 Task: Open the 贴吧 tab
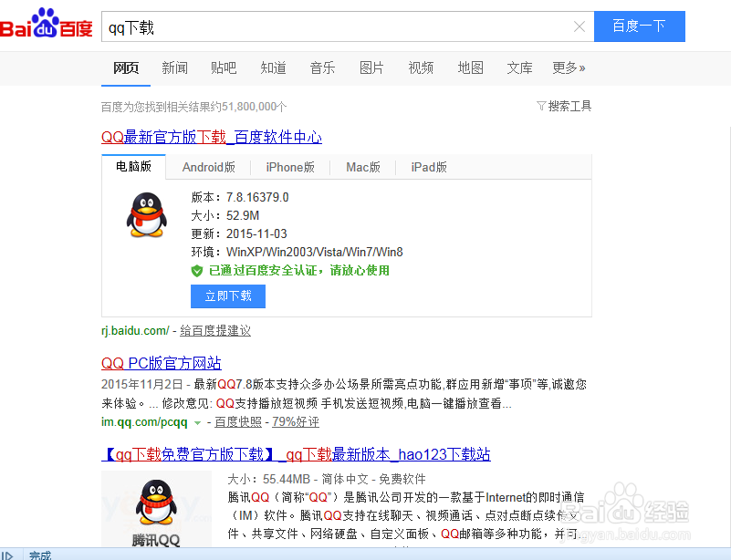[x=224, y=68]
